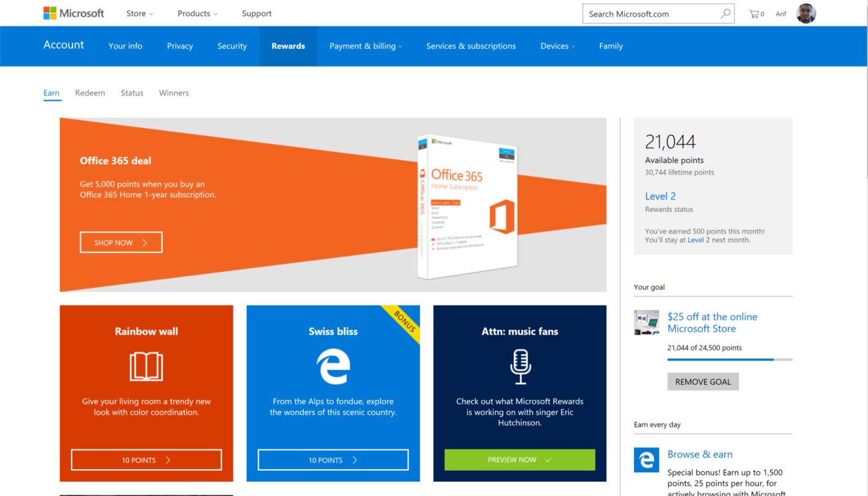Click the Office 365 deal heading
The width and height of the screenshot is (868, 496).
tap(116, 161)
